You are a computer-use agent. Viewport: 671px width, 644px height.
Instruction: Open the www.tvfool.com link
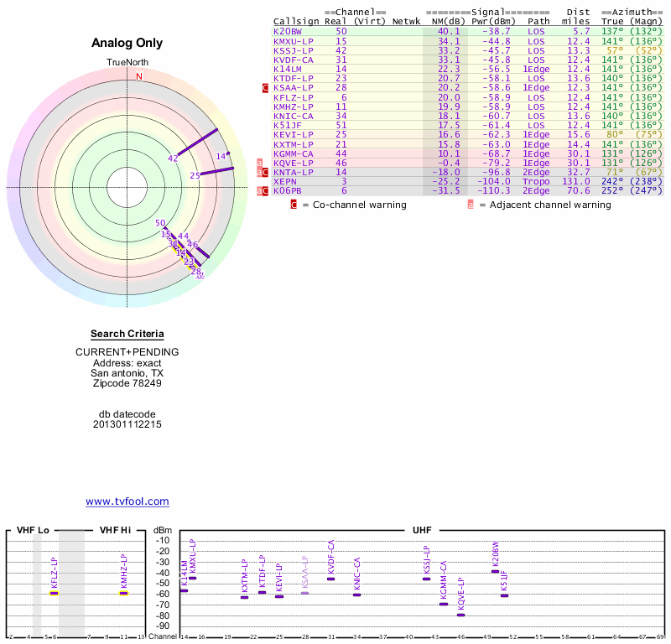(x=127, y=501)
